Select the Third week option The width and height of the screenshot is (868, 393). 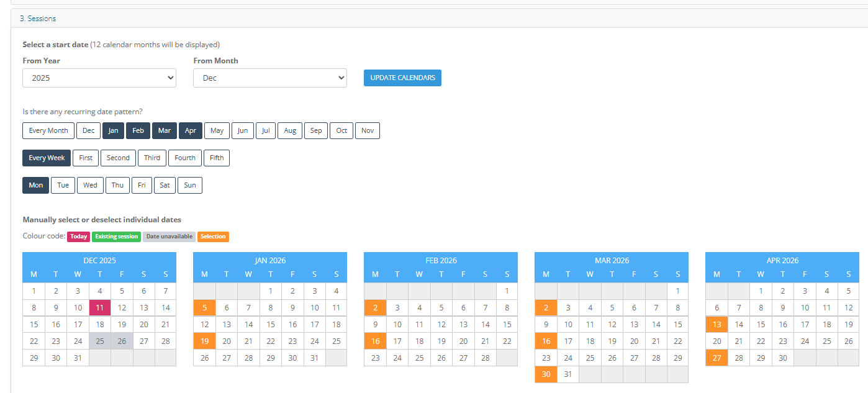[152, 158]
